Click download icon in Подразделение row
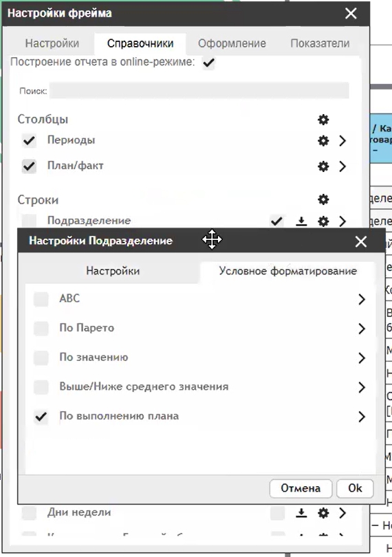The height and width of the screenshot is (557, 392). click(301, 221)
